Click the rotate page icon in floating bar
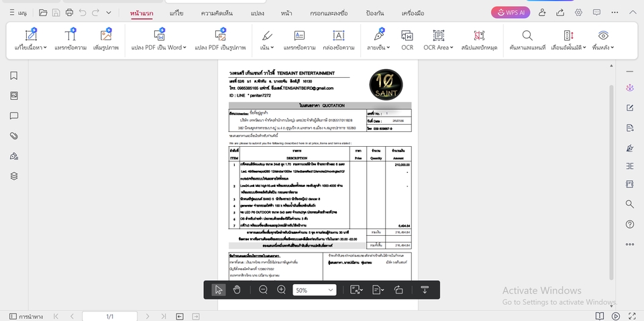 pos(398,290)
